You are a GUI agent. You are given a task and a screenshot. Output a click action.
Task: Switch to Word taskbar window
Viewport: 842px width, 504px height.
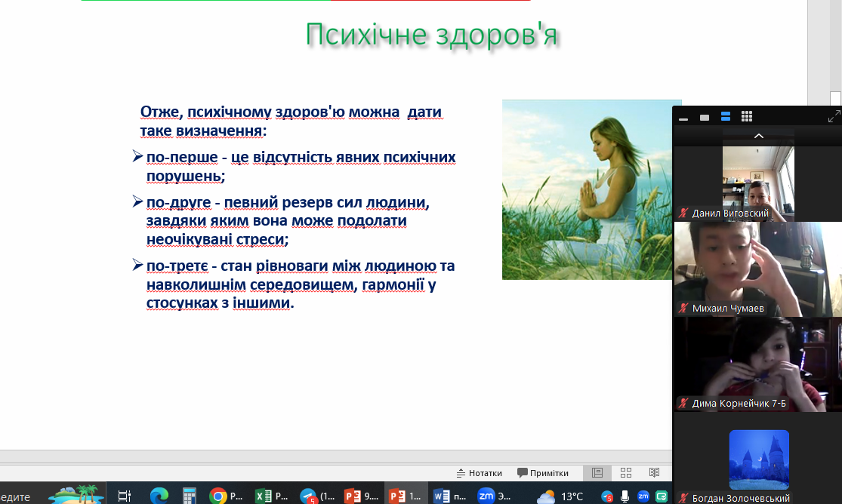(450, 496)
